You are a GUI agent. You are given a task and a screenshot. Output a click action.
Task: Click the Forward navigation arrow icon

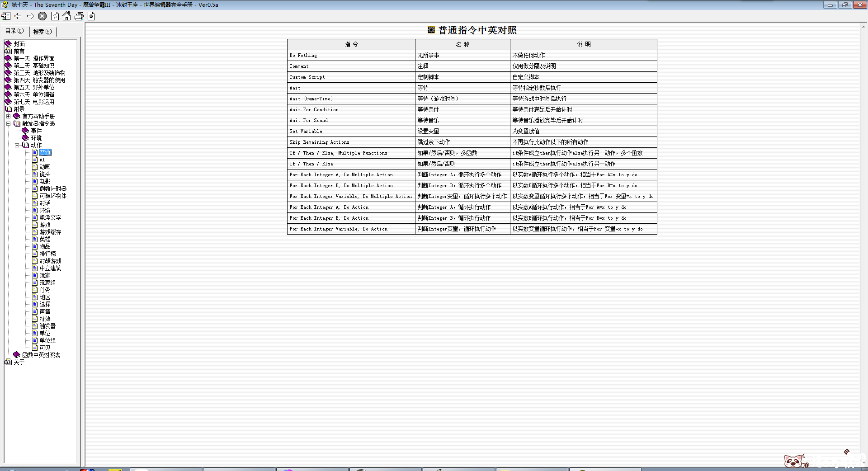(30, 16)
